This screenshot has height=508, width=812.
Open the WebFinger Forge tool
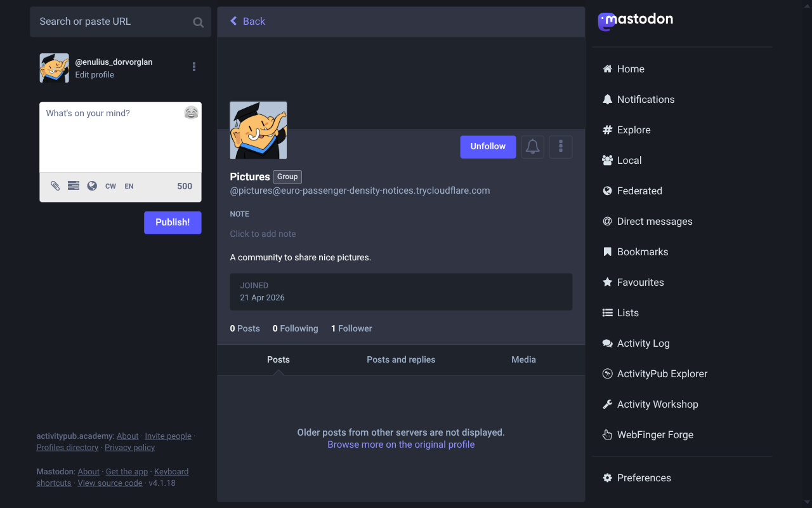point(655,434)
